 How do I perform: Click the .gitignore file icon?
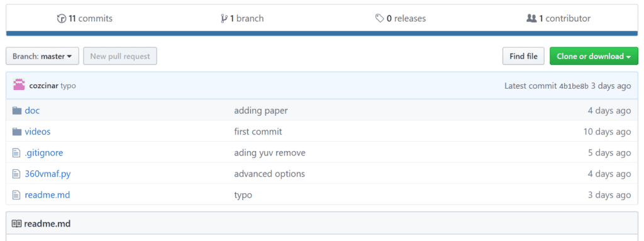tap(16, 153)
